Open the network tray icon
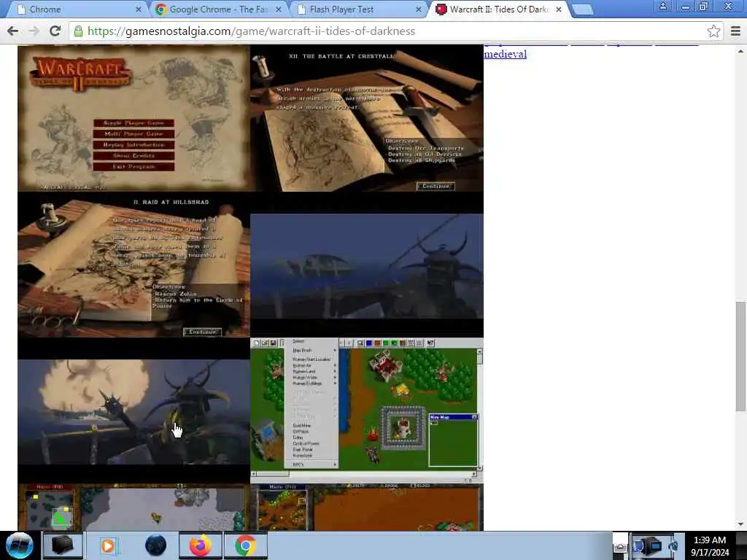 tap(652, 545)
